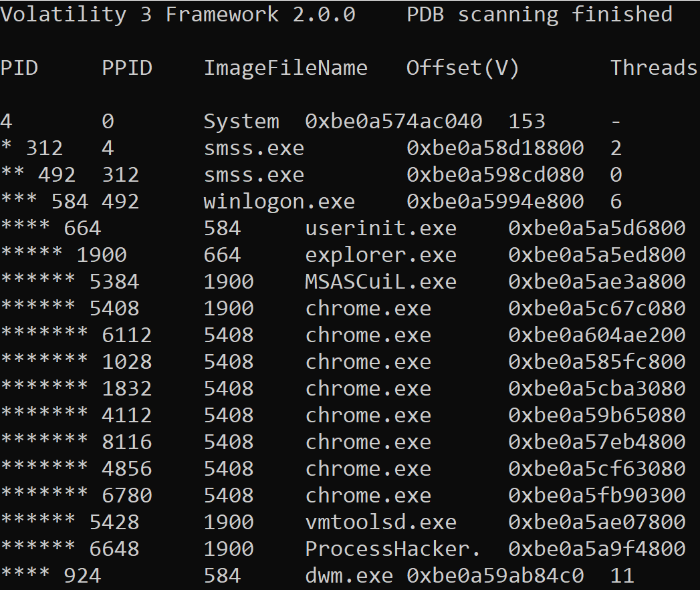
Task: Click the smss.exe entry with PID 312
Action: pos(254,148)
